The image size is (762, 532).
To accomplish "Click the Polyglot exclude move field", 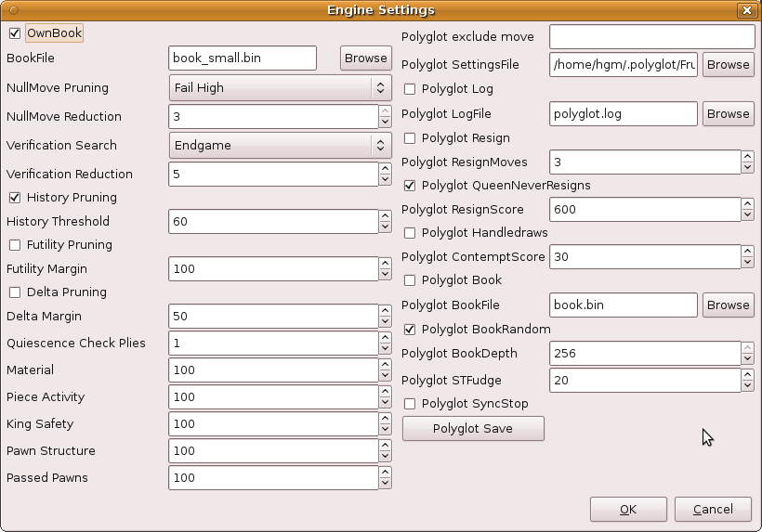I will click(651, 36).
